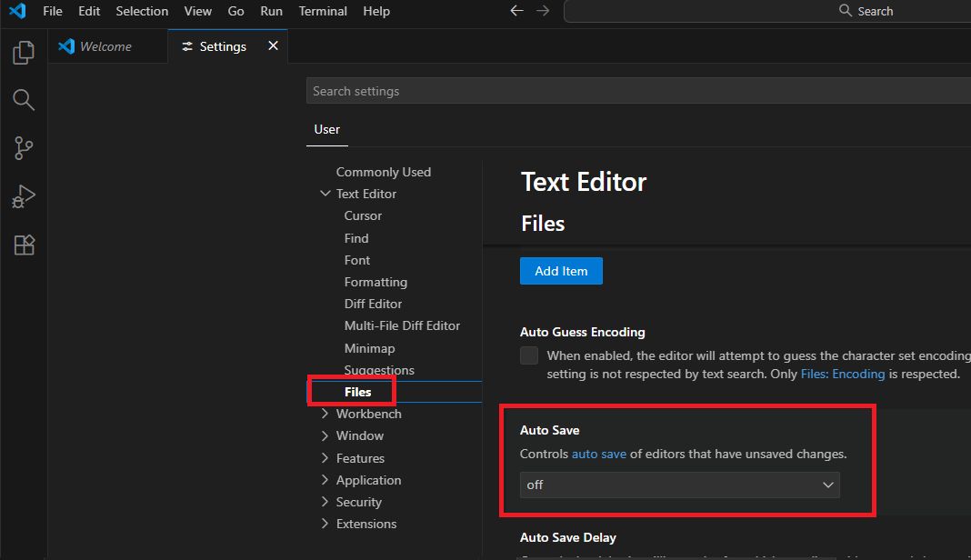Go back with the left arrow
Viewport: 971px width, 560px height.
[x=516, y=11]
